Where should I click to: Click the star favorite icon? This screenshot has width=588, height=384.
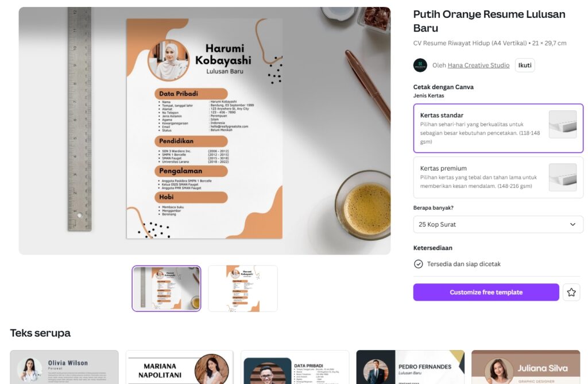(571, 292)
